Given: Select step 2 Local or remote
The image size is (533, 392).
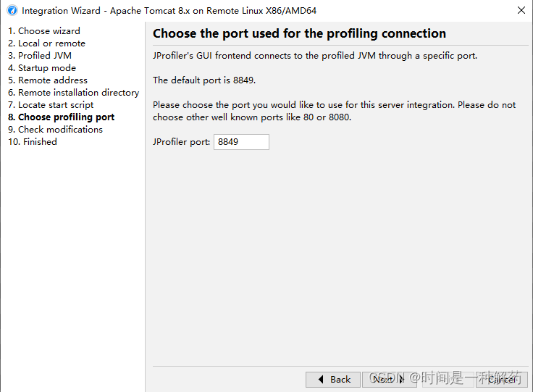Looking at the screenshot, I should (46, 43).
